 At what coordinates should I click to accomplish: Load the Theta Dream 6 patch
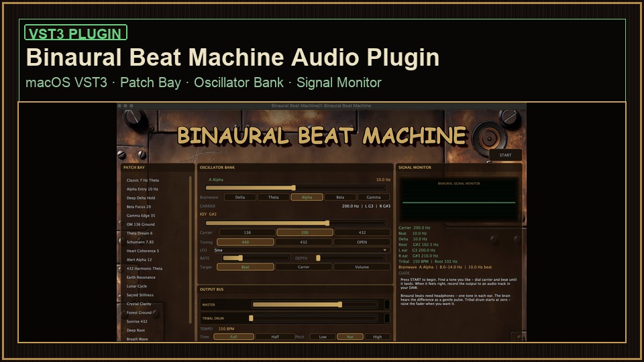tap(140, 233)
